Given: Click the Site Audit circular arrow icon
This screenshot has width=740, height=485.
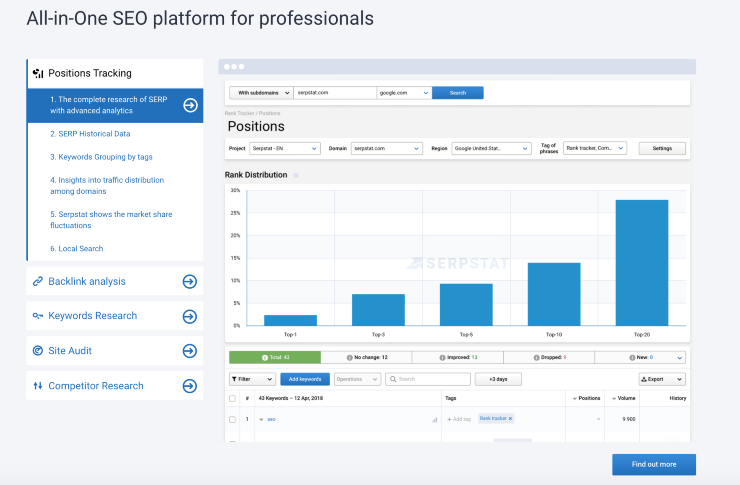Looking at the screenshot, I should (189, 351).
